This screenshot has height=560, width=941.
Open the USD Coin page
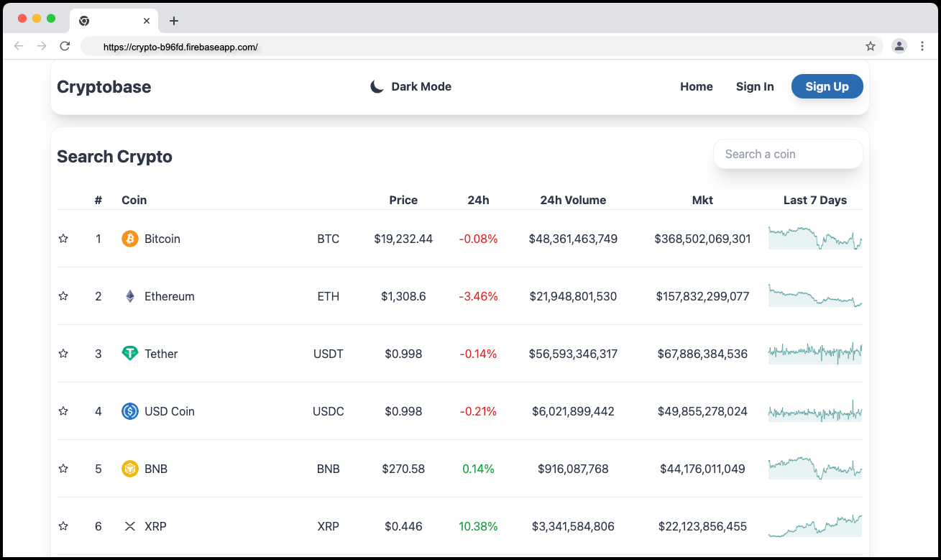[x=170, y=411]
